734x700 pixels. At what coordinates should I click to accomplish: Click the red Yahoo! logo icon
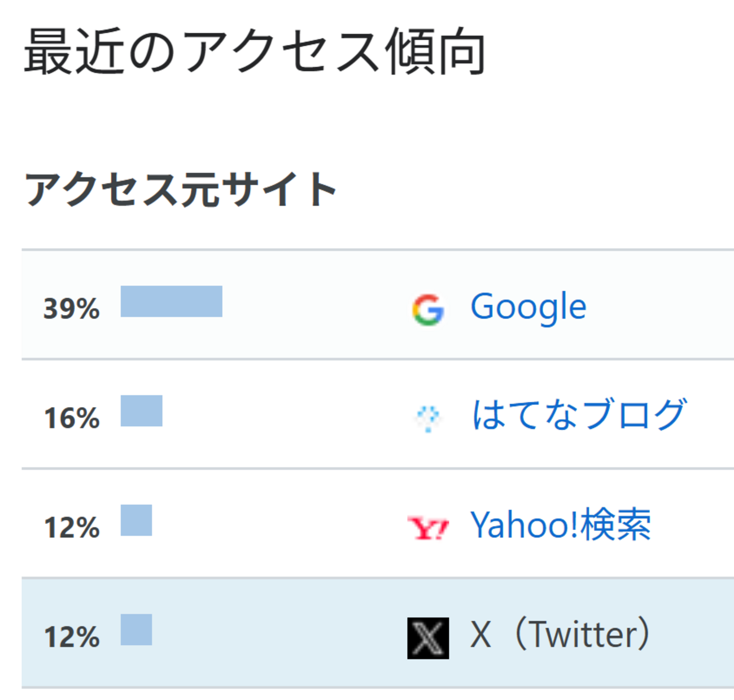[x=428, y=528]
